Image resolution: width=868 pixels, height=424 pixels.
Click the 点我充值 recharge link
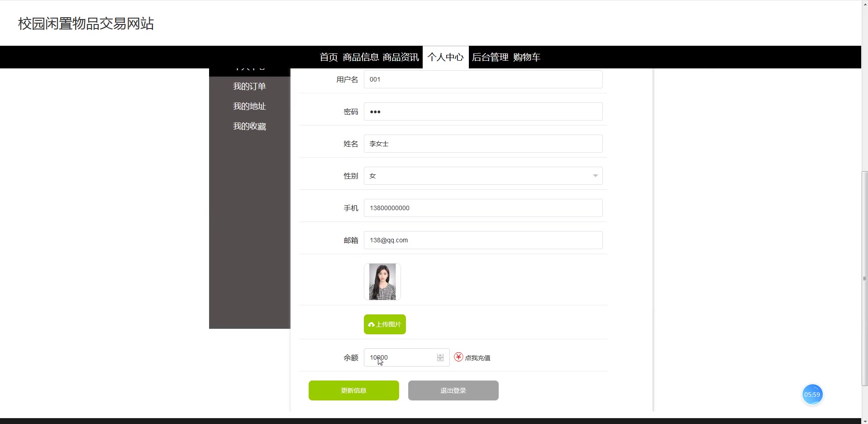click(477, 358)
